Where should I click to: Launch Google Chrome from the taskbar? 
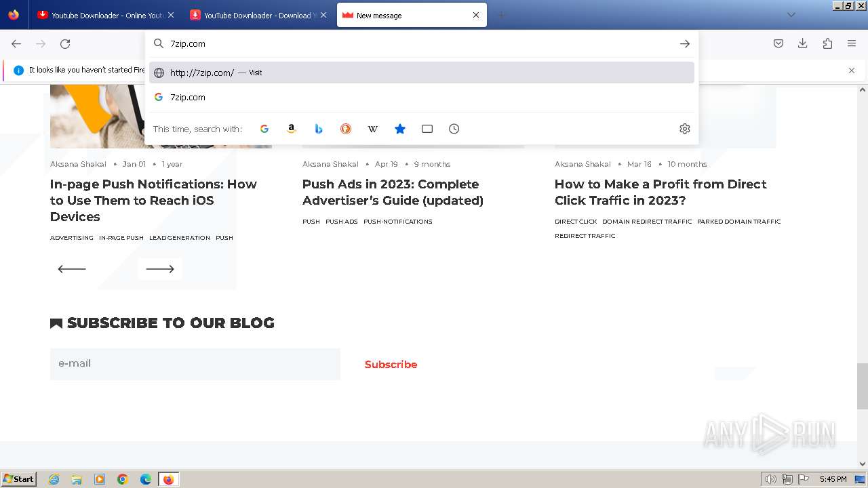pyautogui.click(x=123, y=479)
